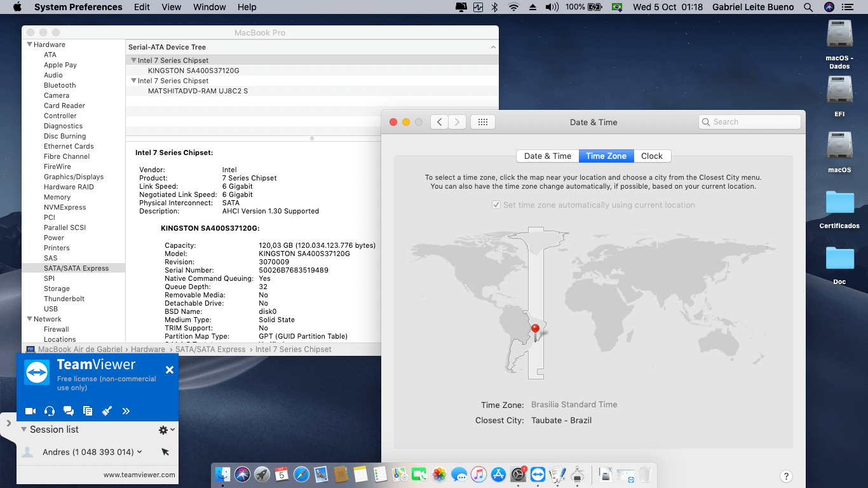The image size is (868, 488).
Task: Collapse the Session list panel
Action: pos(24,430)
